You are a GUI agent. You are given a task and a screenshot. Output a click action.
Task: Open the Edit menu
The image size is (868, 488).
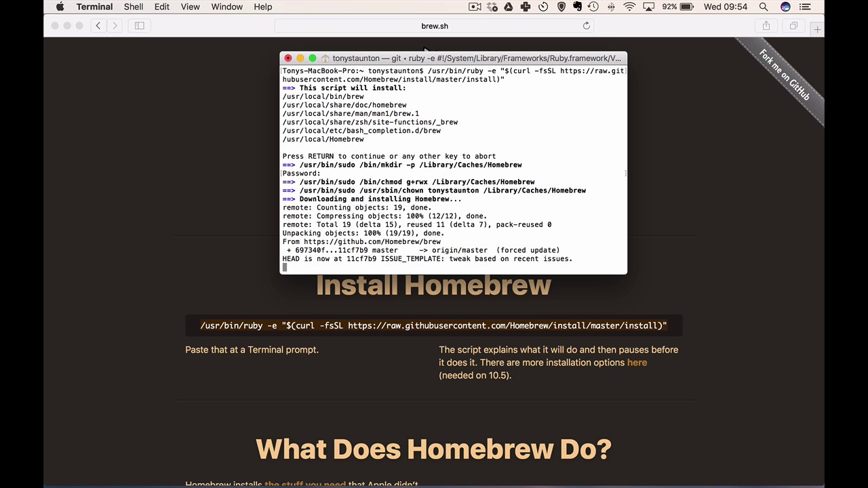pyautogui.click(x=161, y=7)
